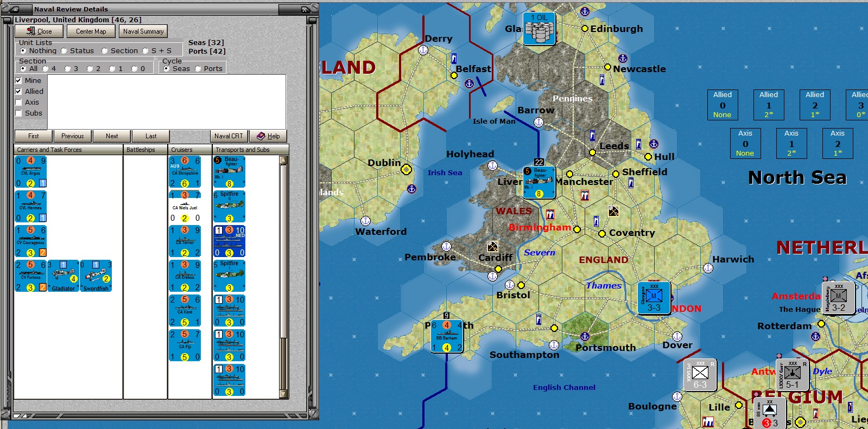Select the CVL Argus carrier counter
This screenshot has height=429, width=868.
pos(31,172)
